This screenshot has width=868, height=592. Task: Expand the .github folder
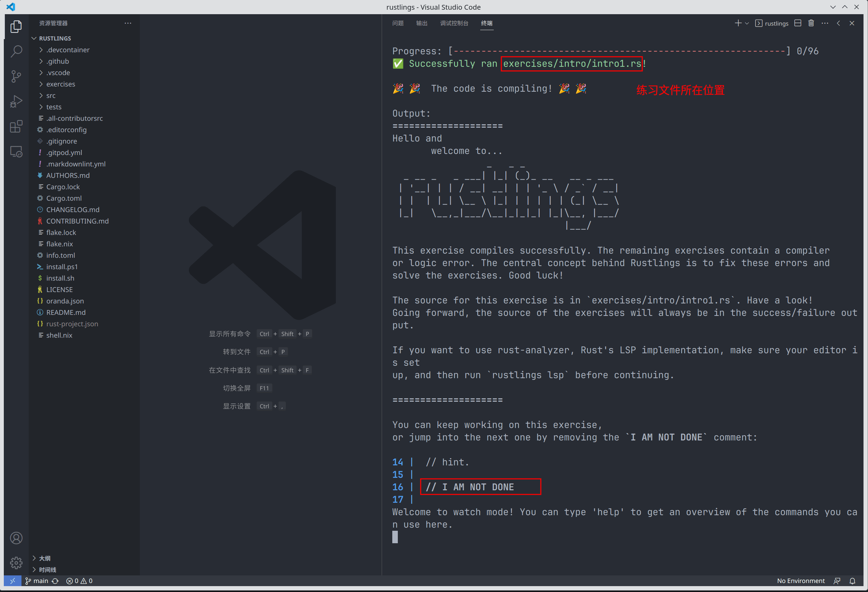(84, 61)
